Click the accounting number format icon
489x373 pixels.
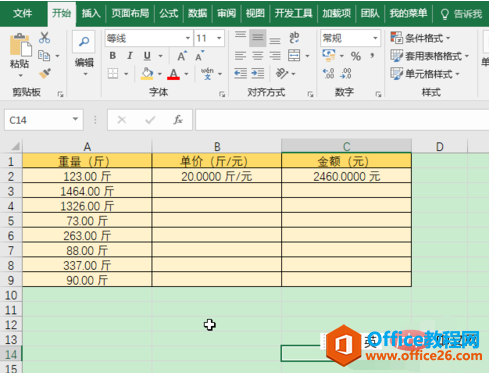click(329, 56)
